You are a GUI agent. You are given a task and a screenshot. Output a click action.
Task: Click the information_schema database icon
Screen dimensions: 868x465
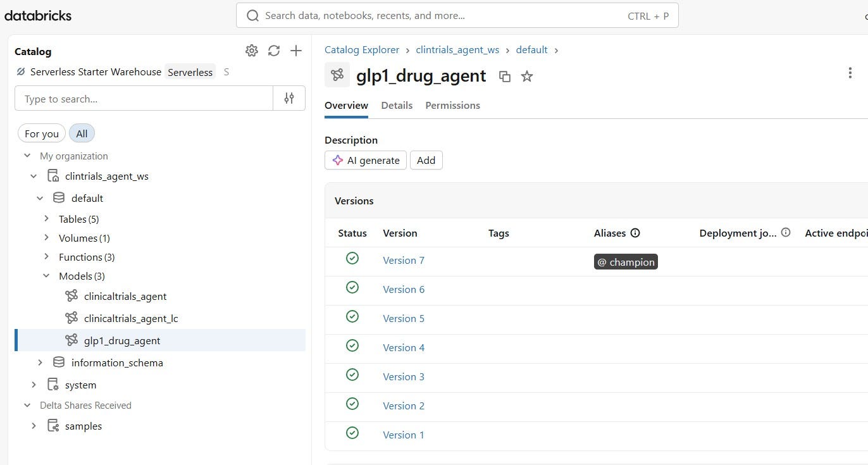(x=59, y=363)
